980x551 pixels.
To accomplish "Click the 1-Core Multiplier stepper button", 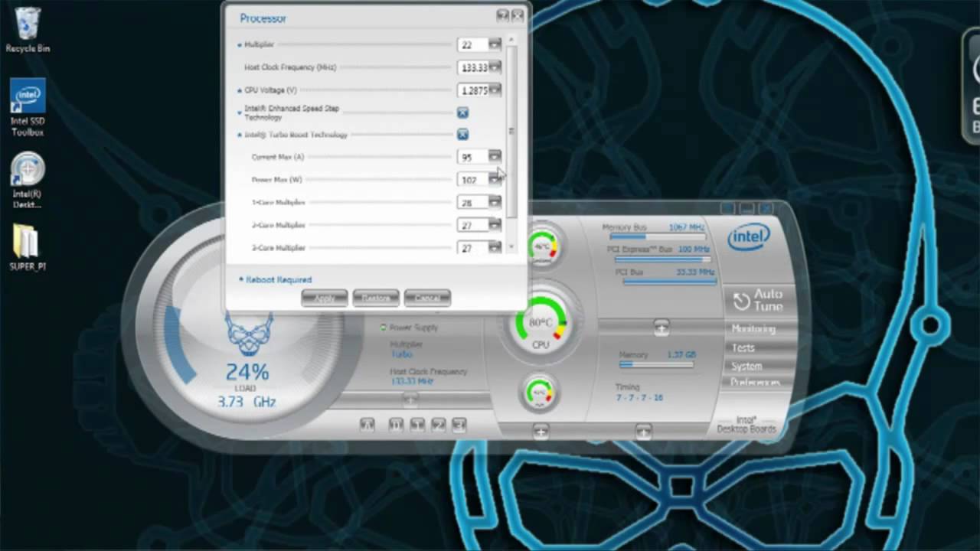I will click(x=495, y=203).
